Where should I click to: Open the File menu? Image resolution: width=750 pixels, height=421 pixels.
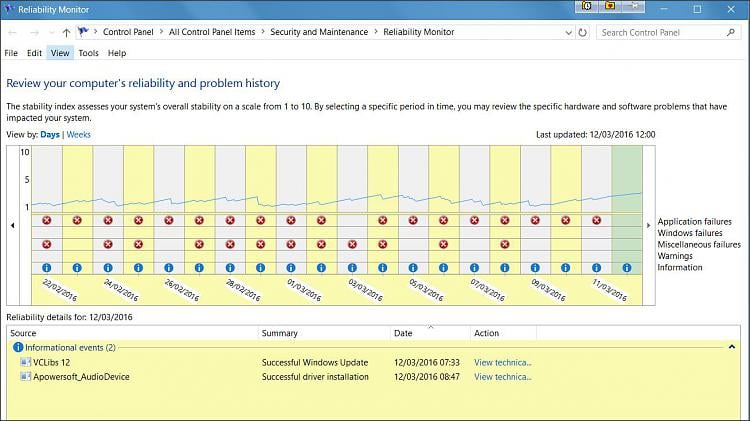(11, 53)
